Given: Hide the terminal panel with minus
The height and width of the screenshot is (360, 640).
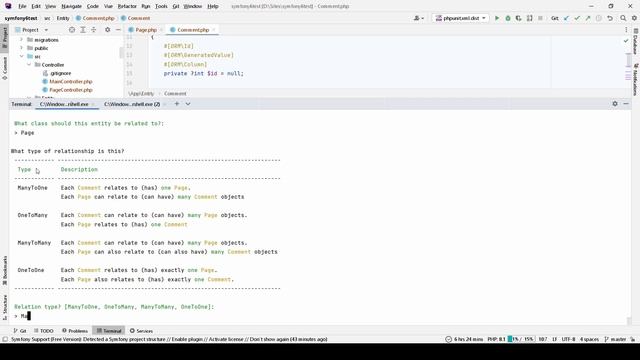Looking at the screenshot, I should [x=626, y=104].
